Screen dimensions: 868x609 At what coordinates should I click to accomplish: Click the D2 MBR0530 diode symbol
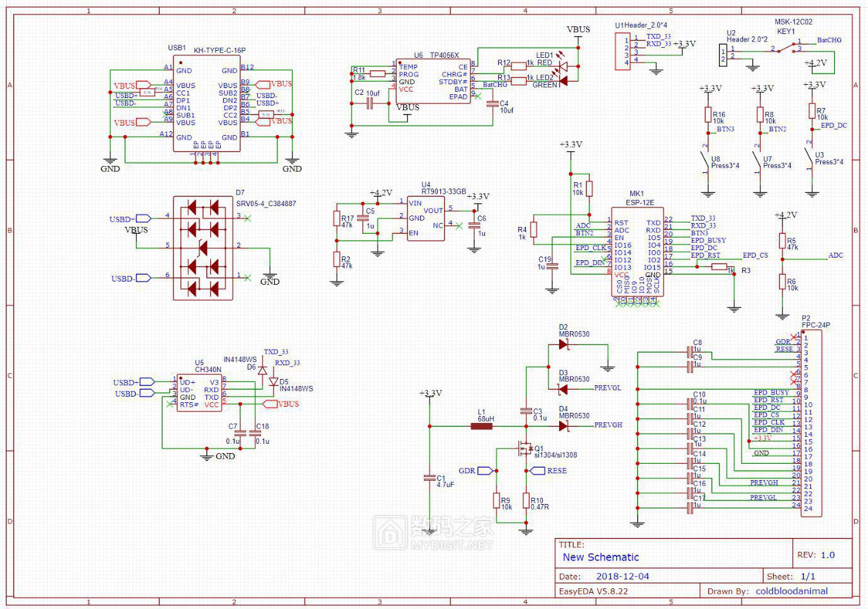pos(564,344)
